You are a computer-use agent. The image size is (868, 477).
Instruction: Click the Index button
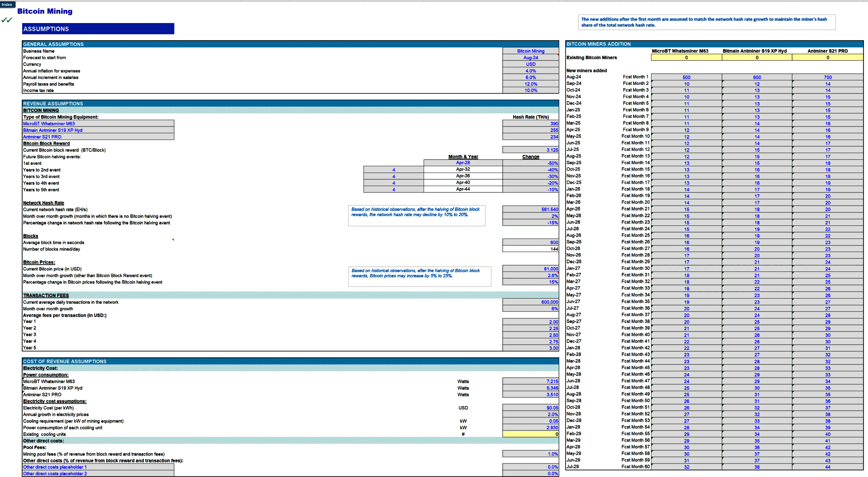point(7,5)
